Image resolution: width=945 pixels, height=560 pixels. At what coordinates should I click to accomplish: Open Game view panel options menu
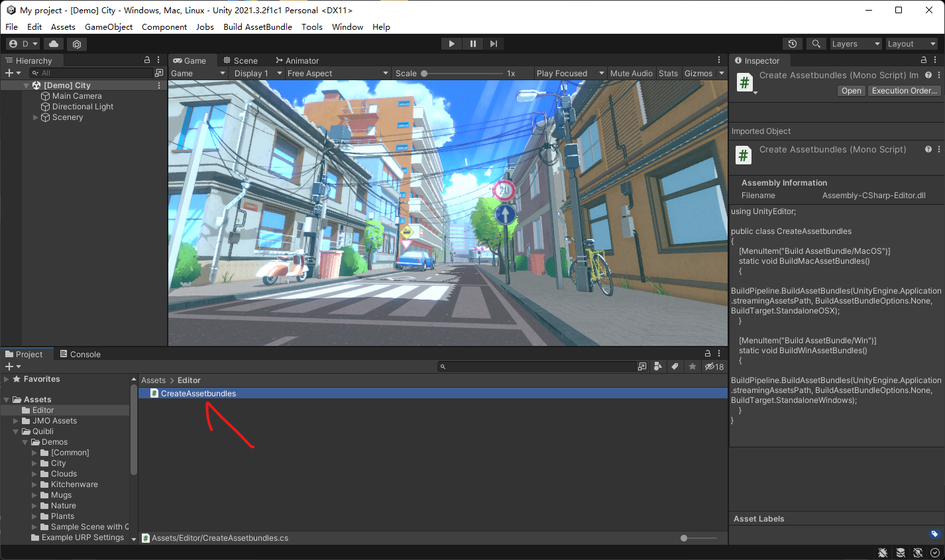tap(719, 60)
